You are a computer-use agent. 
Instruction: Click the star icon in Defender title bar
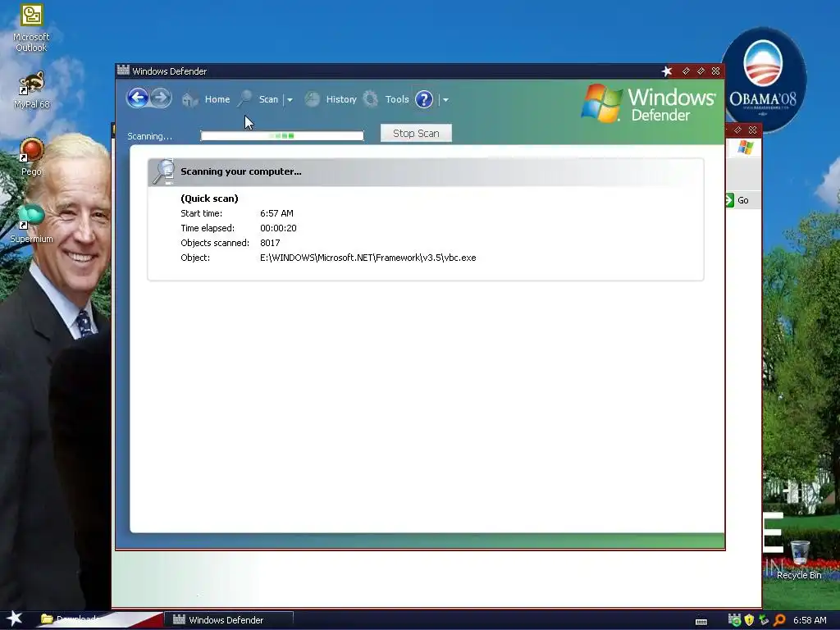pos(666,71)
